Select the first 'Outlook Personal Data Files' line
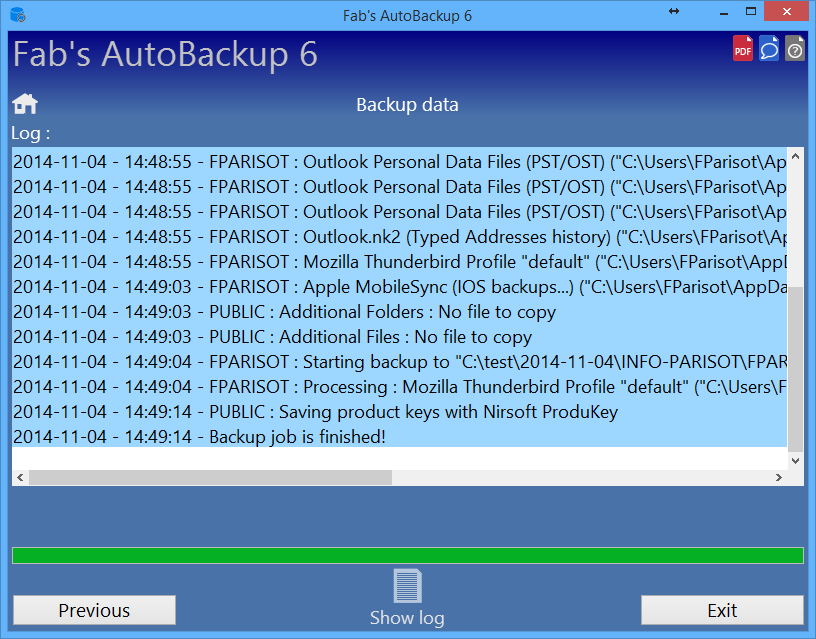Screen dimensions: 816x639 pos(400,162)
